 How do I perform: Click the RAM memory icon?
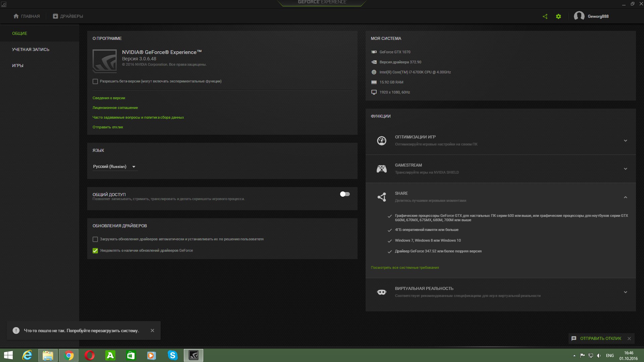tap(374, 82)
